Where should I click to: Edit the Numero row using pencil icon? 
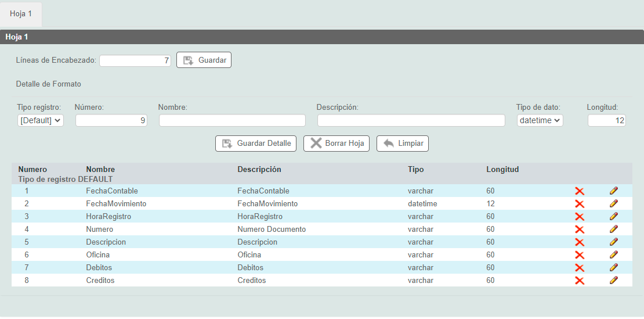pos(613,230)
